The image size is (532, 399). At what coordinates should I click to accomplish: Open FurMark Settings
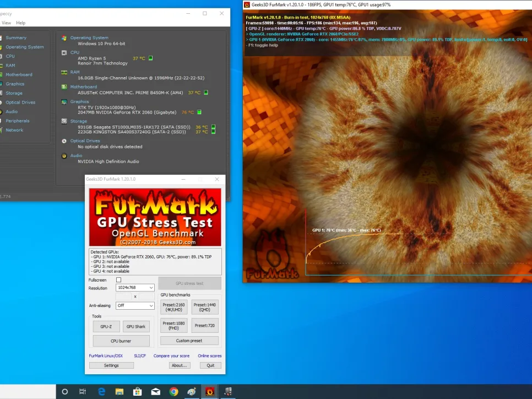coord(111,365)
